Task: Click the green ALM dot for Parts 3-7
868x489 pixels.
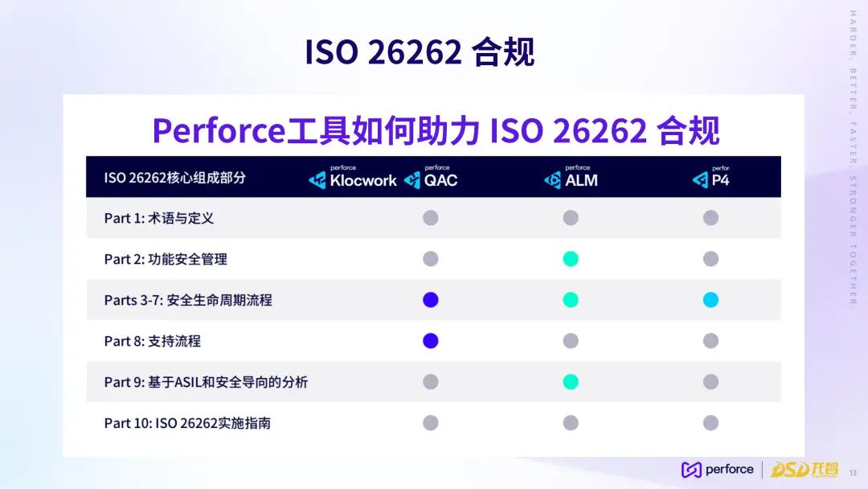Action: coord(571,300)
